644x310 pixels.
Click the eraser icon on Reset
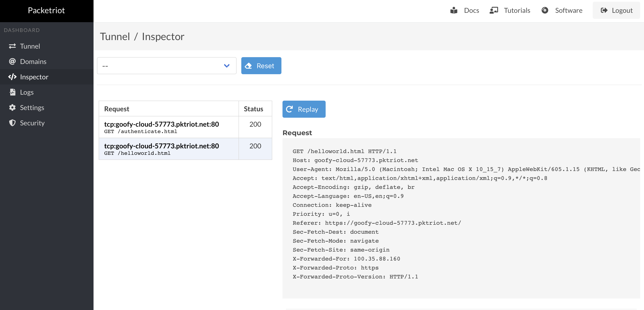(x=248, y=66)
